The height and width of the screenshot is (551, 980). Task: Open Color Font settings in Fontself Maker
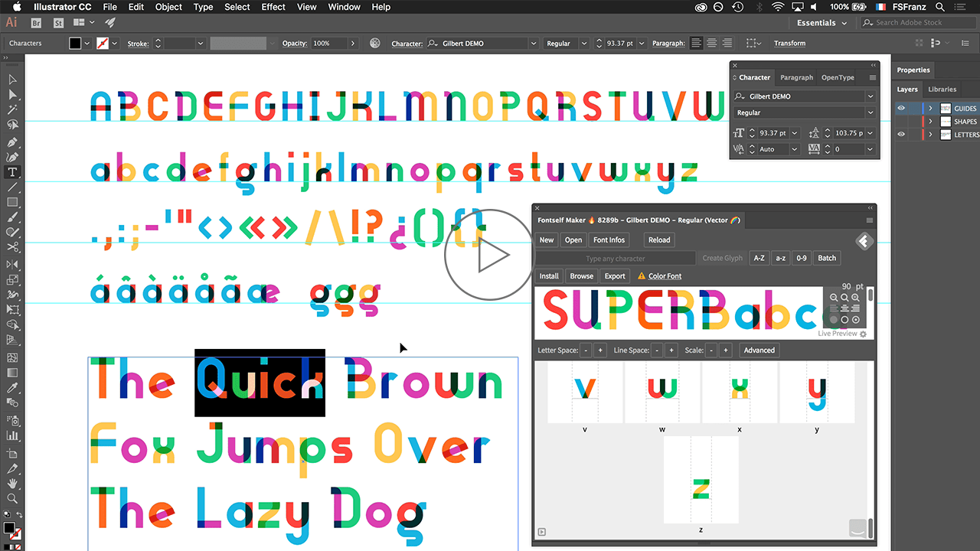[665, 275]
